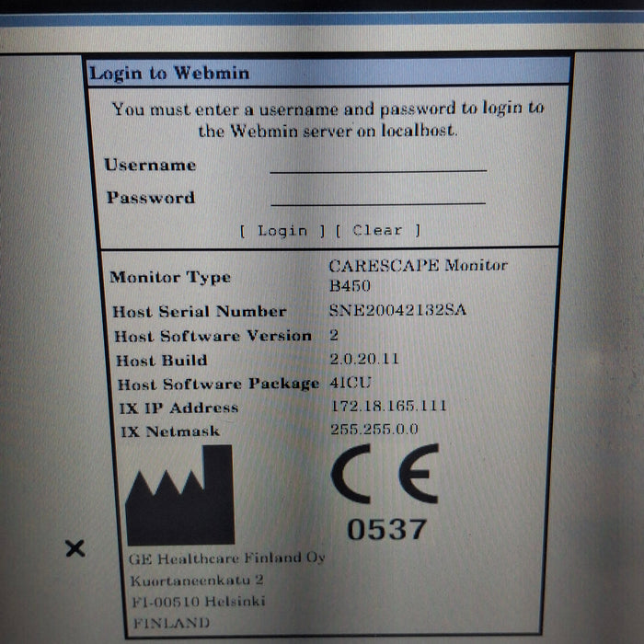
Task: Click 'GE Healthcare Finland Oy' text
Action: pyautogui.click(x=227, y=558)
